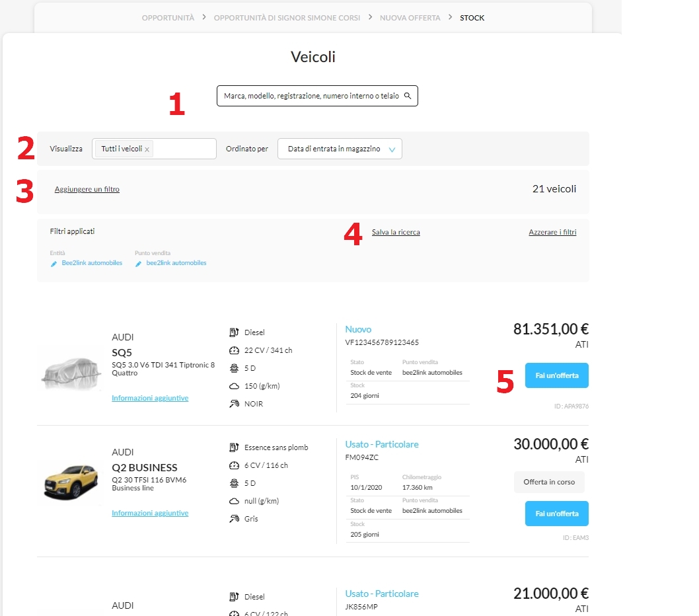Click the power gauge icon beside '6 CV / 116 ch'
The image size is (699, 616).
234,465
